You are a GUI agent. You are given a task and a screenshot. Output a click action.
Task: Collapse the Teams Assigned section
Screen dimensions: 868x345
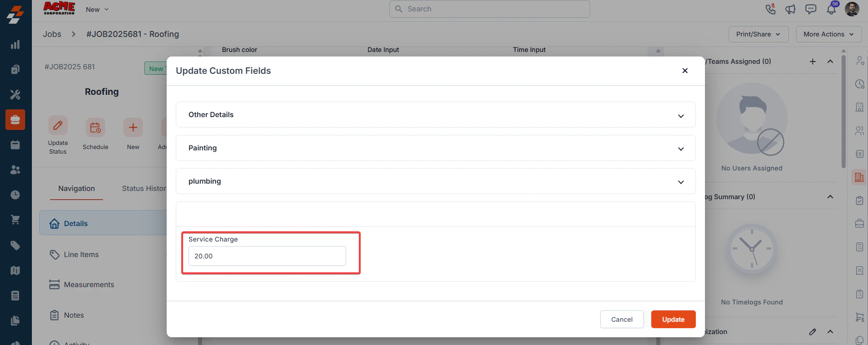pos(830,62)
